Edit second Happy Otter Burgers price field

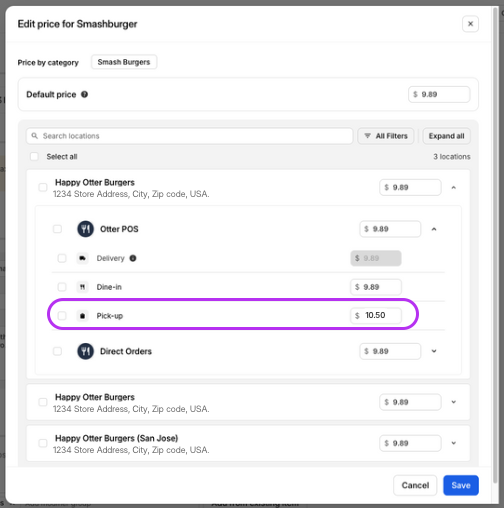coord(410,402)
